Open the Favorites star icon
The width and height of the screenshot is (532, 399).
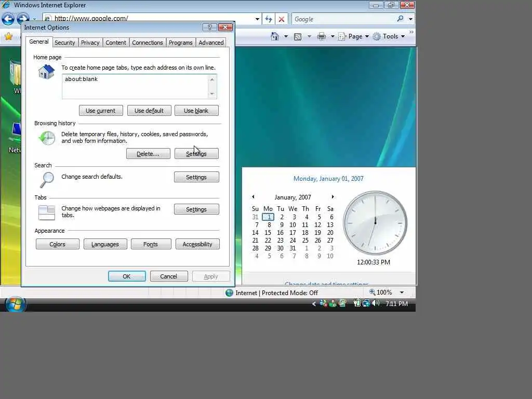[x=8, y=36]
